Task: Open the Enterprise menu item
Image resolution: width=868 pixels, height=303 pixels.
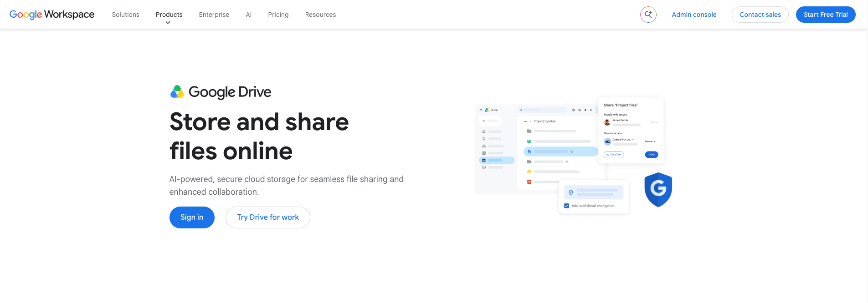Action: 214,15
